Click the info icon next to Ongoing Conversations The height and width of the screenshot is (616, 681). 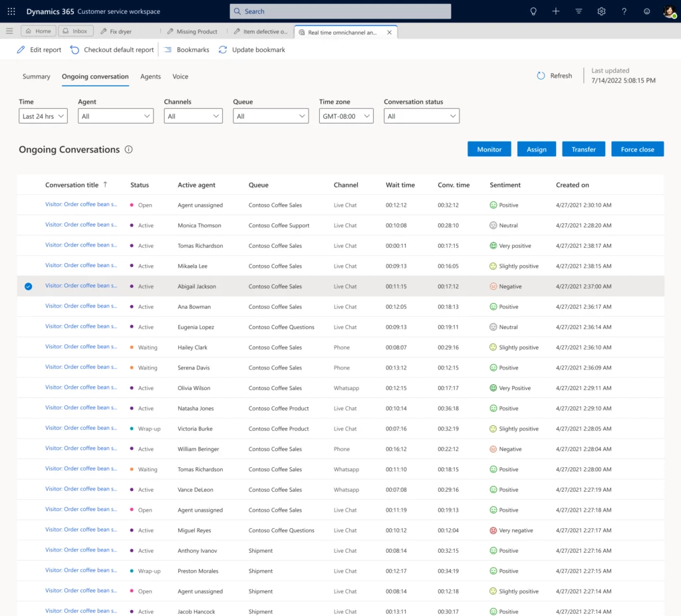click(128, 150)
